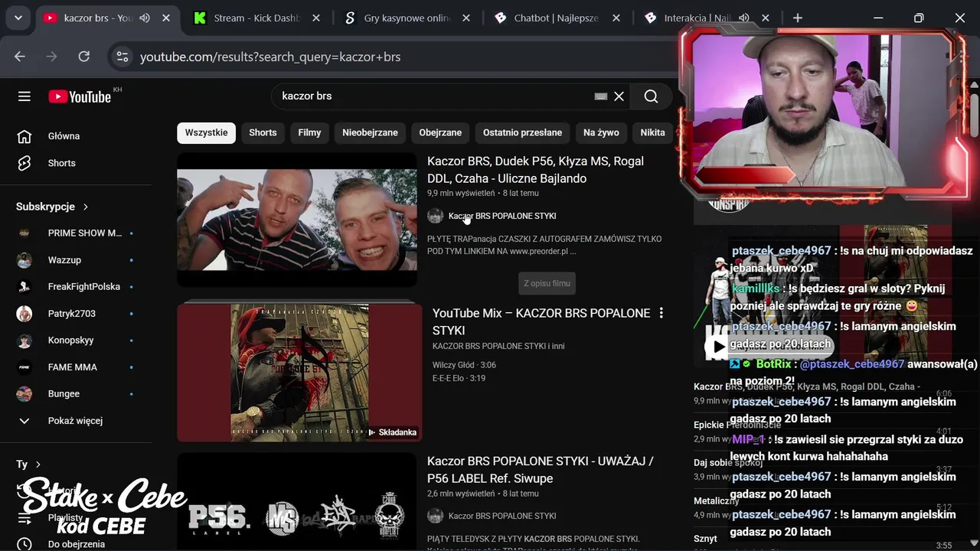Close the kaczor brs YouTube tab
The image size is (980, 551).
click(165, 18)
